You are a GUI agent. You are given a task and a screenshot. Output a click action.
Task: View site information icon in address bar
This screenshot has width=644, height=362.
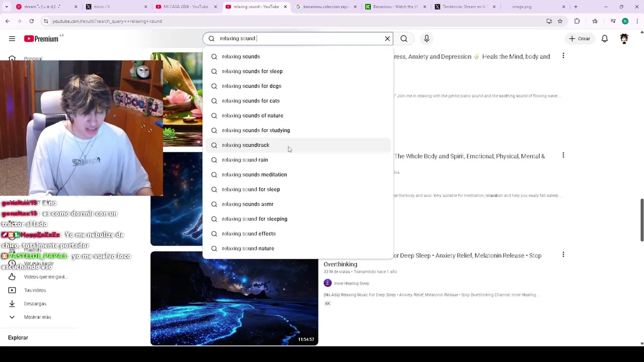[46, 21]
